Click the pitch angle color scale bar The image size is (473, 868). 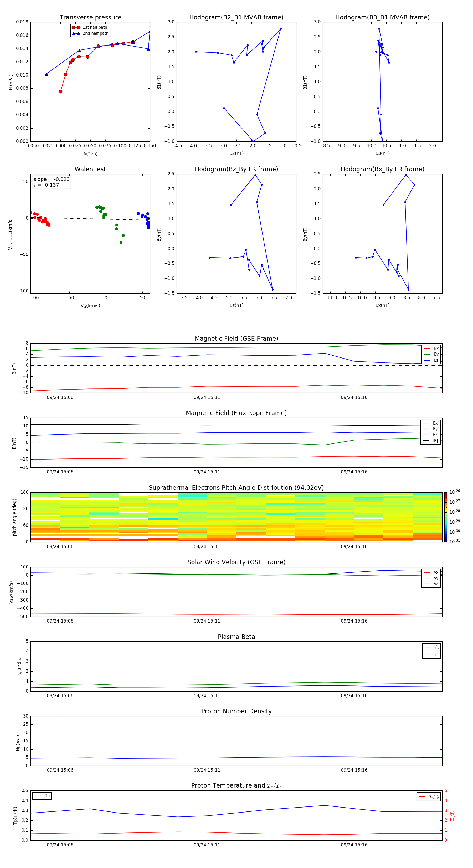coord(446,517)
